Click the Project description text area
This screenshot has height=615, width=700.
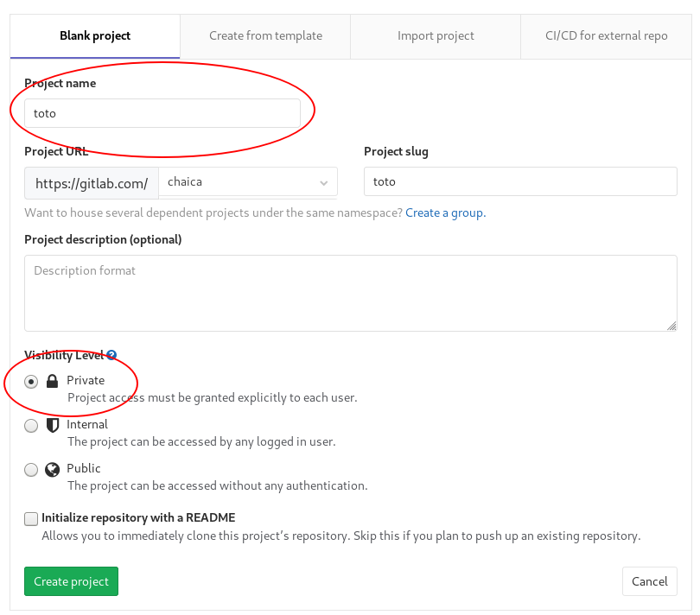point(350,292)
